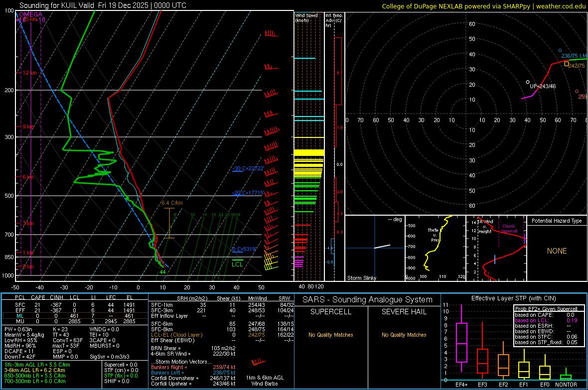The image size is (588, 390).
Task: Click the MU parcel row label
Action: [20, 321]
